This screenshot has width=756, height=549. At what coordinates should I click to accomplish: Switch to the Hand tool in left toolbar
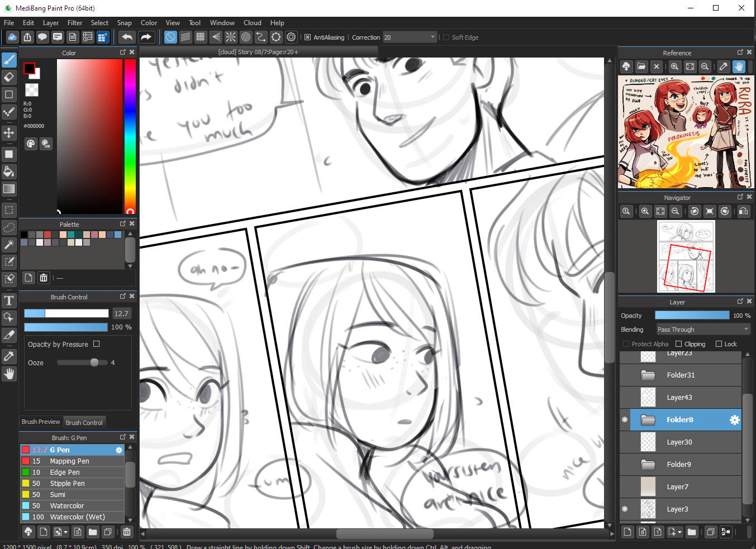tap(9, 374)
